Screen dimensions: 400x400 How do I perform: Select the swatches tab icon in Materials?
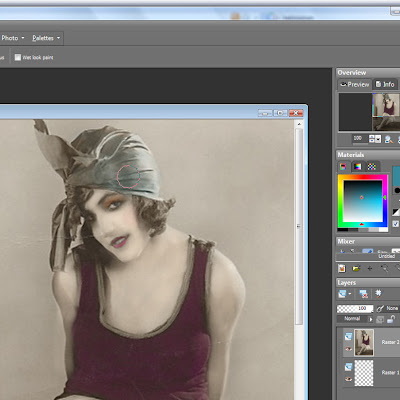[x=372, y=166]
